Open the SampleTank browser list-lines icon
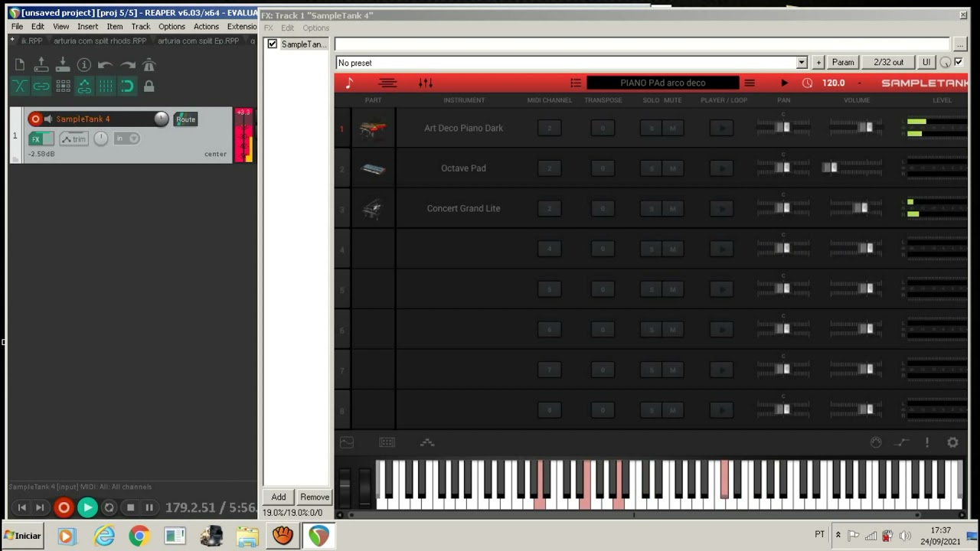Image resolution: width=980 pixels, height=551 pixels. pos(387,83)
